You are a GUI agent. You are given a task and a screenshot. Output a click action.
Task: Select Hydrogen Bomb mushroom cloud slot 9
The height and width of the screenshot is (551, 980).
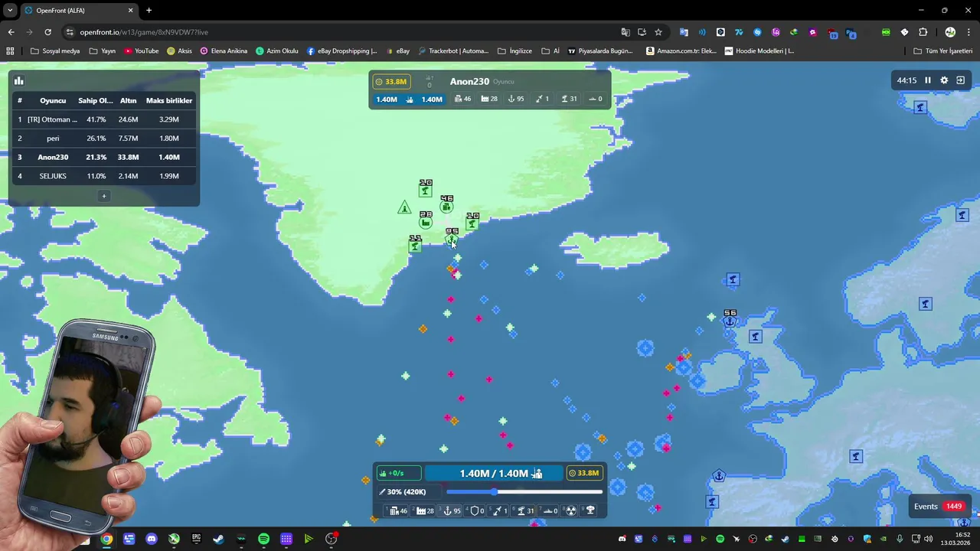coord(590,510)
